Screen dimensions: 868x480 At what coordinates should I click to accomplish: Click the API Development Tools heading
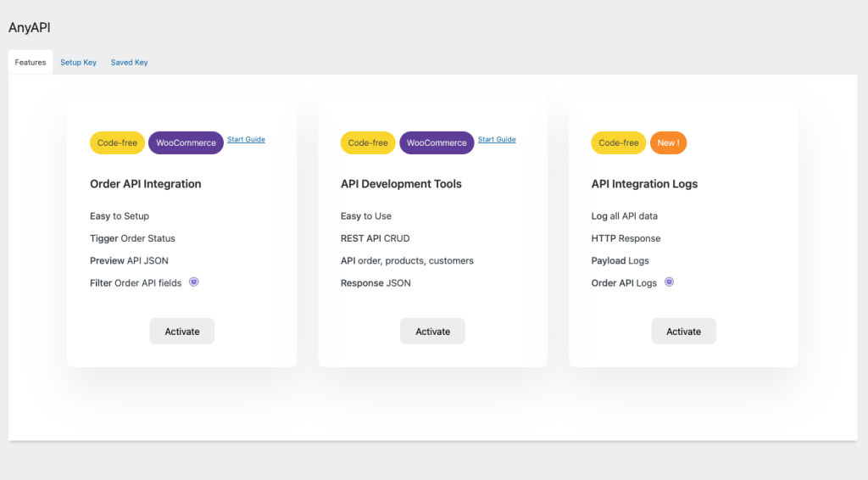click(401, 184)
